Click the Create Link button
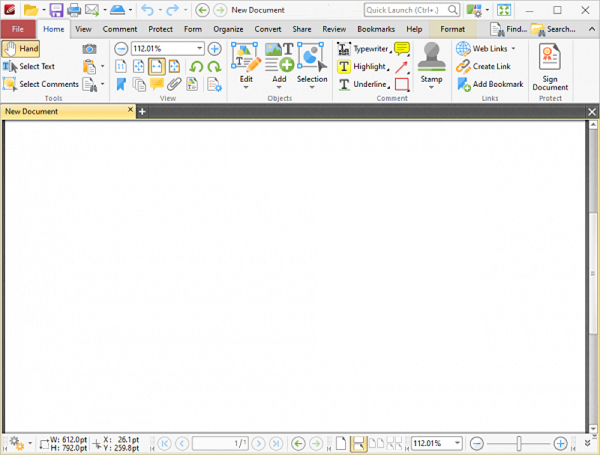Screen dimensions: 600x455 (484, 66)
